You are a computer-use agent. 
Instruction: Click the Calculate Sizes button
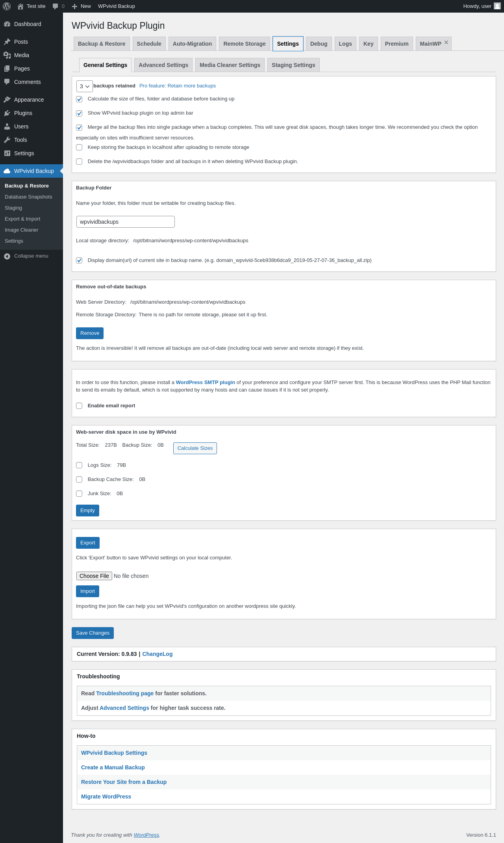pos(195,448)
